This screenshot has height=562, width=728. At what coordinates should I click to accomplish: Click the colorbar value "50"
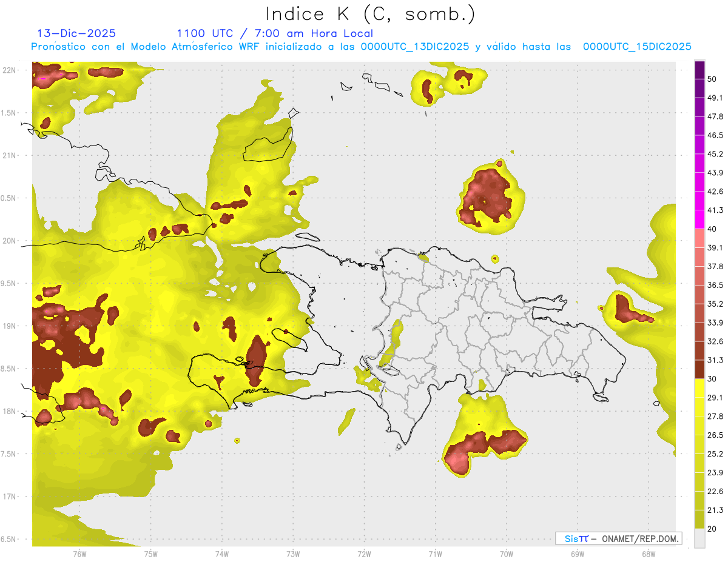coord(712,79)
